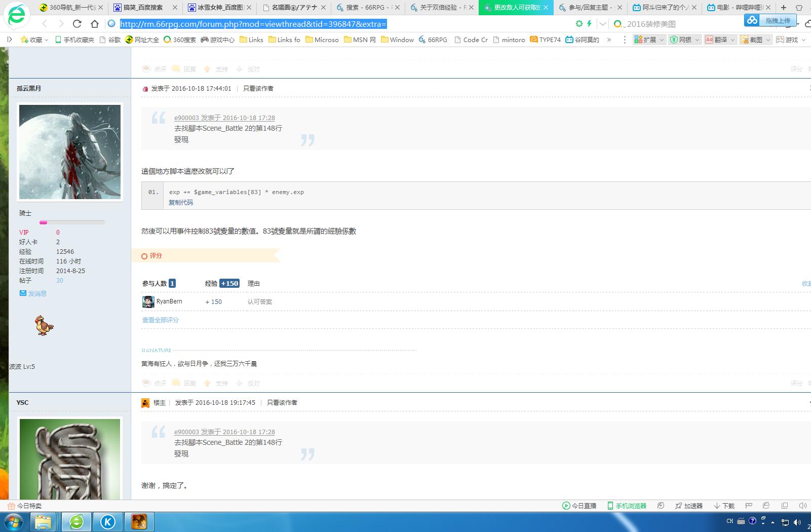
Task: Click the 拖拽上传 cloud upload button
Action: 770,20
